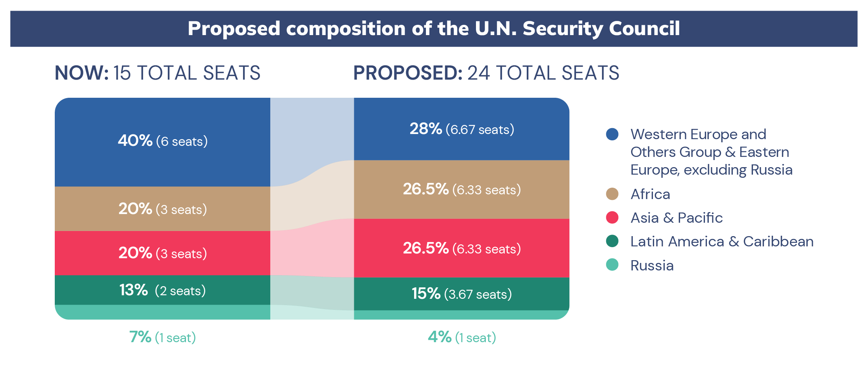Click the red 26.5% (6.33 seats) segment

(x=461, y=248)
